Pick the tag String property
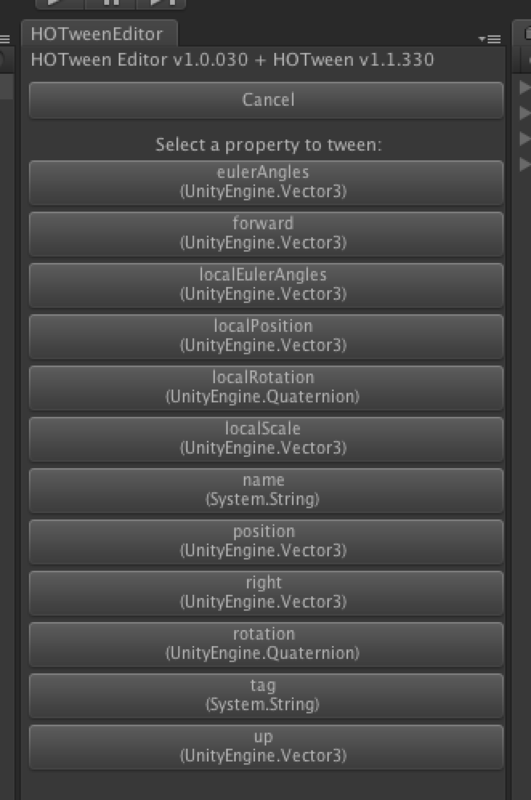531x800 pixels. tap(266, 695)
